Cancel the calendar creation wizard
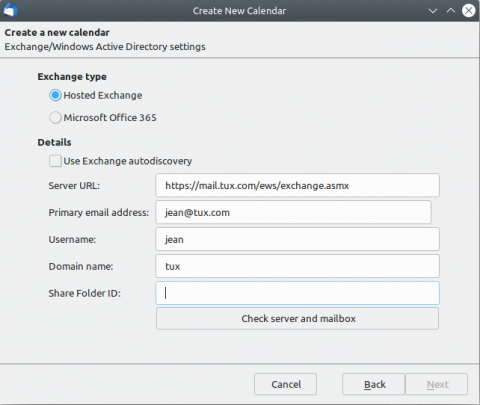The width and height of the screenshot is (480, 405). point(285,384)
